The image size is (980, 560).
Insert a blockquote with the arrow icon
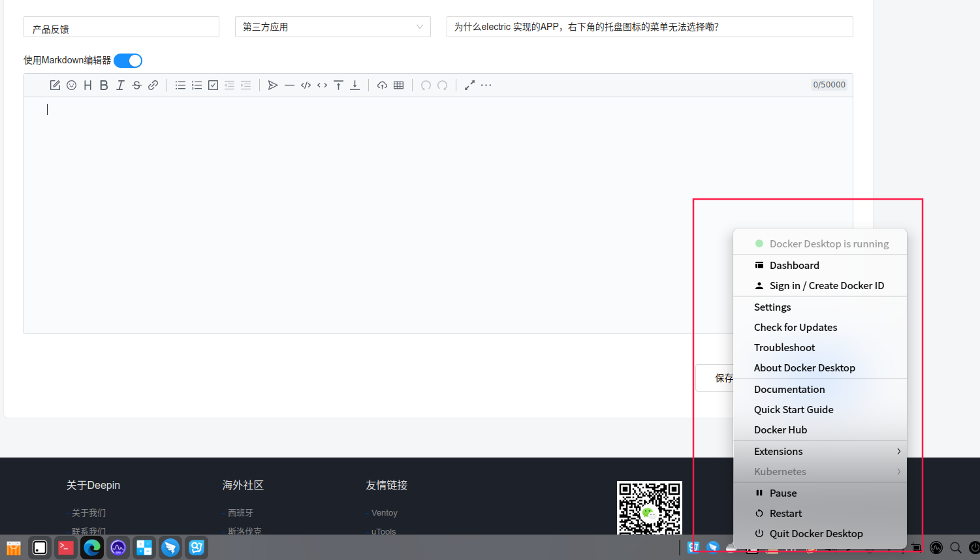coord(273,86)
